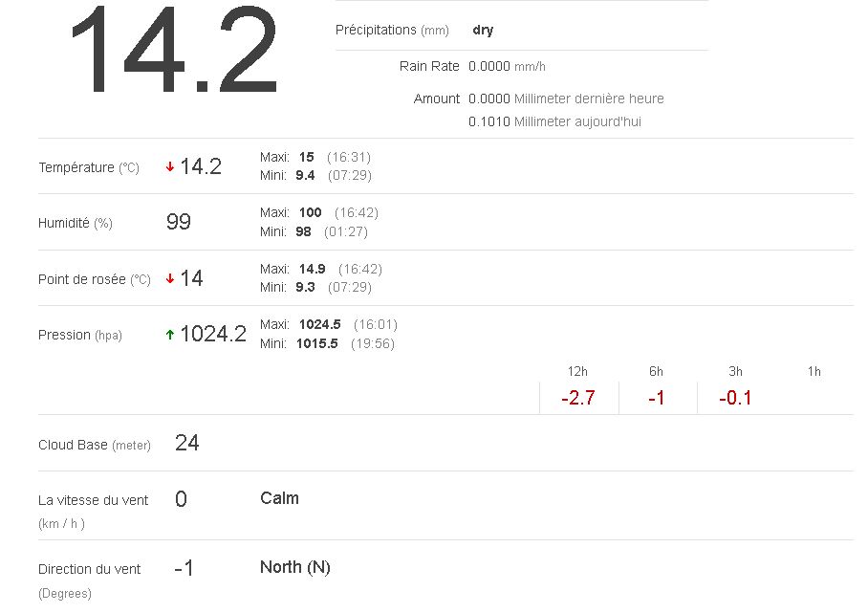The image size is (868, 613).
Task: Click the red down arrow beside Température
Action: [170, 166]
